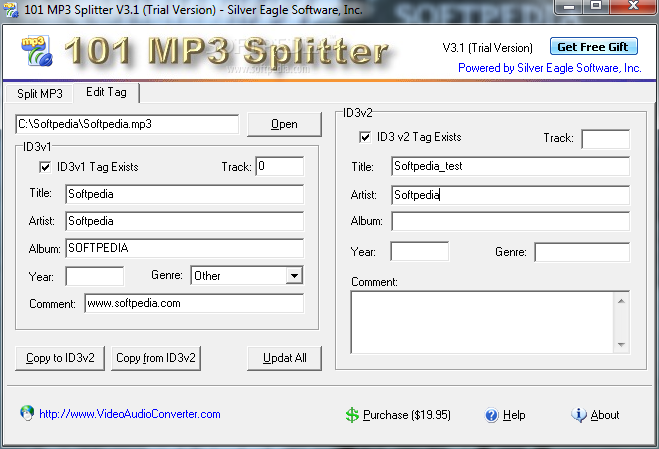Click the ID3v1 Artist field
The height and width of the screenshot is (449, 659).
(x=184, y=221)
